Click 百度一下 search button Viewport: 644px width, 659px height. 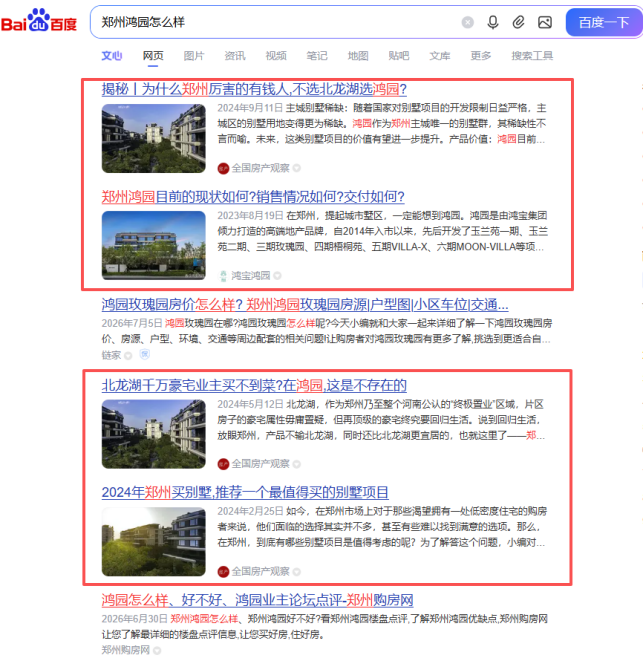(604, 22)
